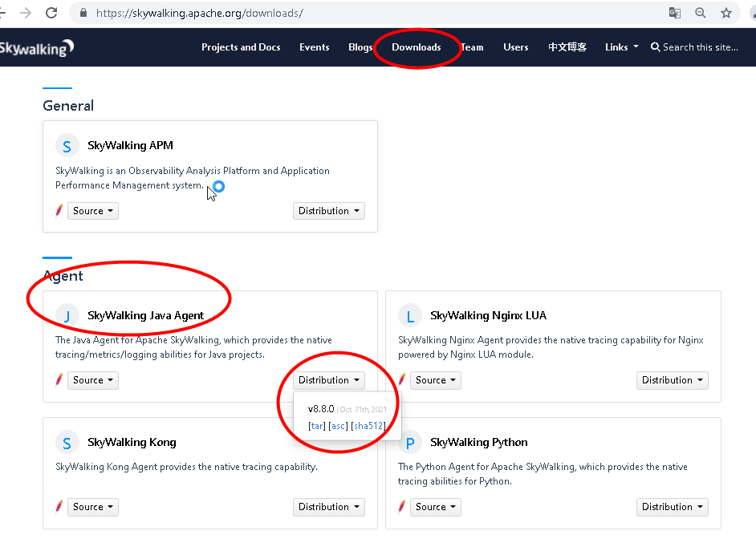This screenshot has height=539, width=756.
Task: Click the L icon for SkyWalking Nginx LUA
Action: 410,315
